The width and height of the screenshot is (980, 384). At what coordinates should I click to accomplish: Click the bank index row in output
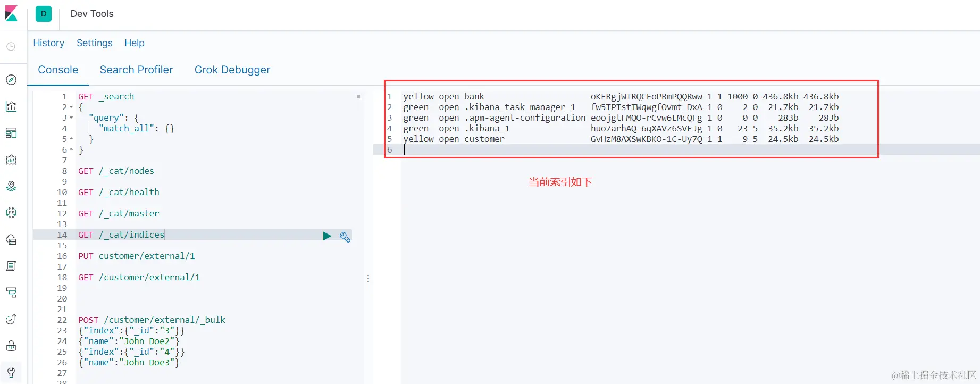(x=621, y=97)
